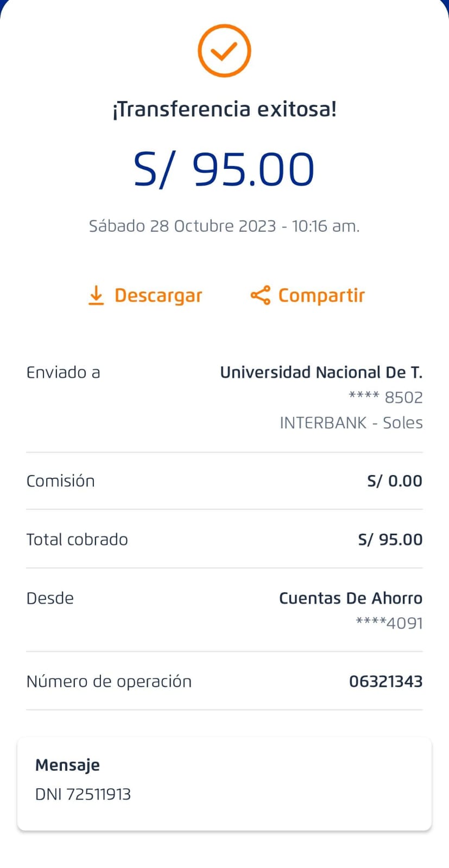
Task: Click the Total cobrado label
Action: (77, 540)
